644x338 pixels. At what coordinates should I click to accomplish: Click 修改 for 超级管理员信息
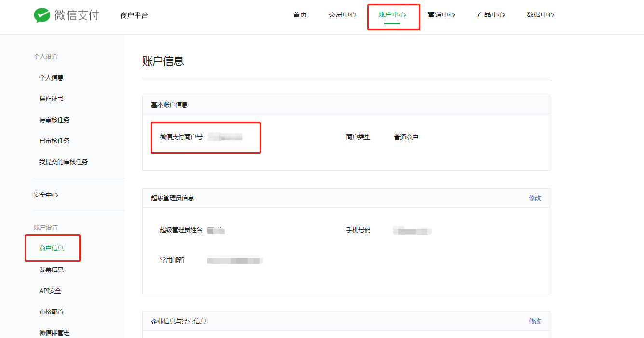pyautogui.click(x=535, y=198)
